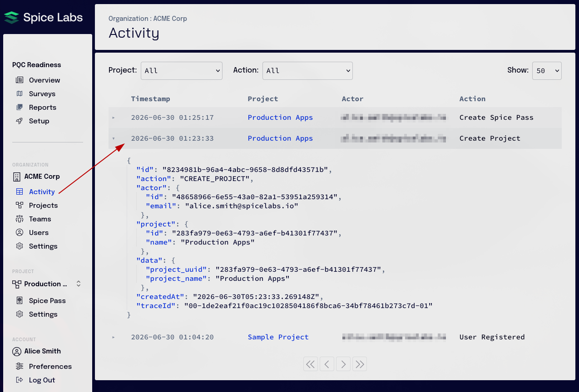579x392 pixels.
Task: Click the Setup rocket icon
Action: pos(20,121)
